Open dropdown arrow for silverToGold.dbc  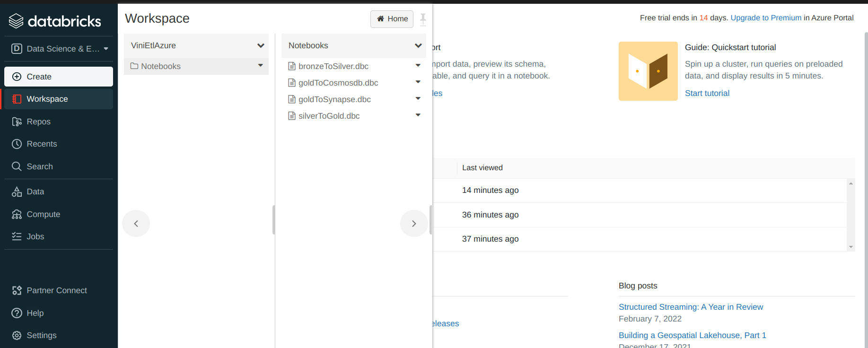pos(418,115)
